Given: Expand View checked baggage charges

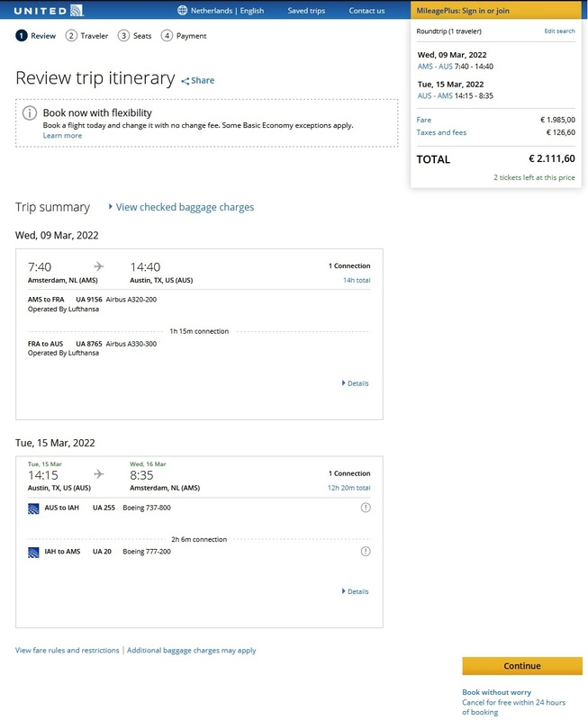Looking at the screenshot, I should coord(185,207).
